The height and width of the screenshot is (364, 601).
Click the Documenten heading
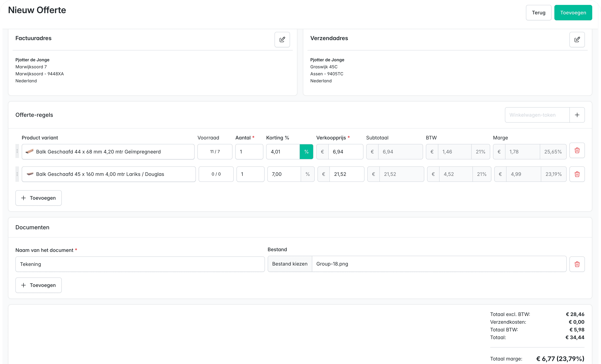point(32,227)
